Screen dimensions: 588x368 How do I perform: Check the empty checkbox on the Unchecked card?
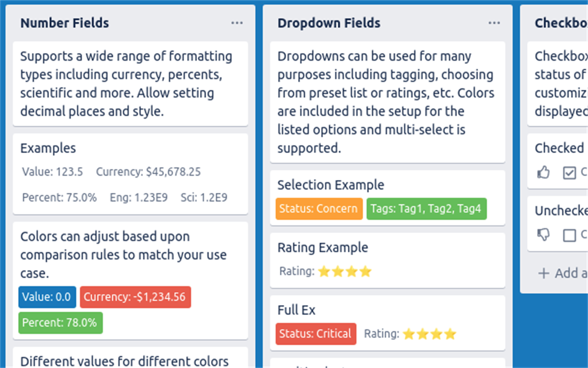point(570,236)
